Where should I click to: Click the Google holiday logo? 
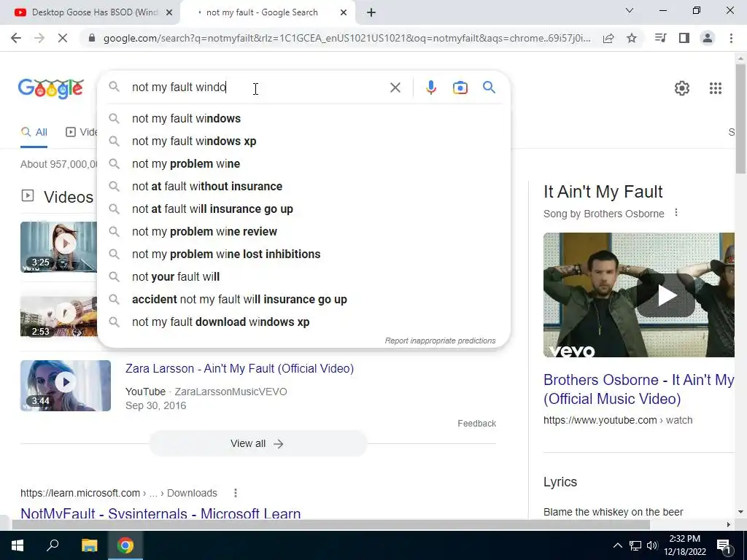point(51,88)
